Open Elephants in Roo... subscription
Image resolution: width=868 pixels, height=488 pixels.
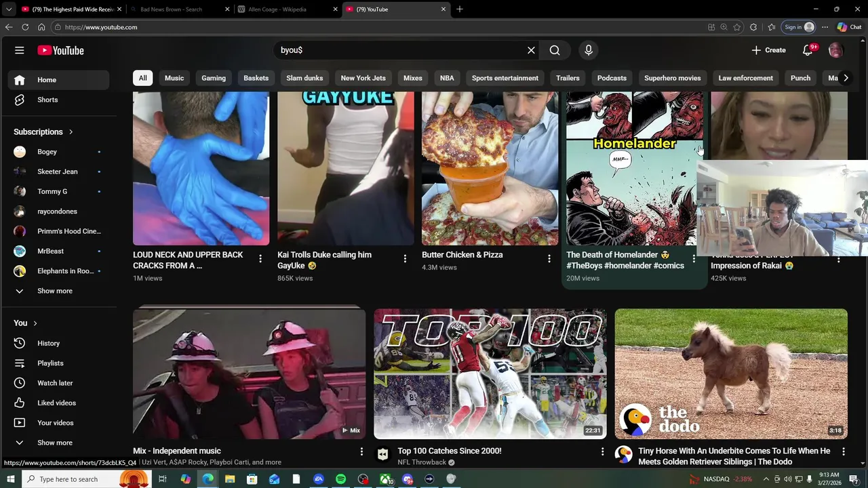58,271
